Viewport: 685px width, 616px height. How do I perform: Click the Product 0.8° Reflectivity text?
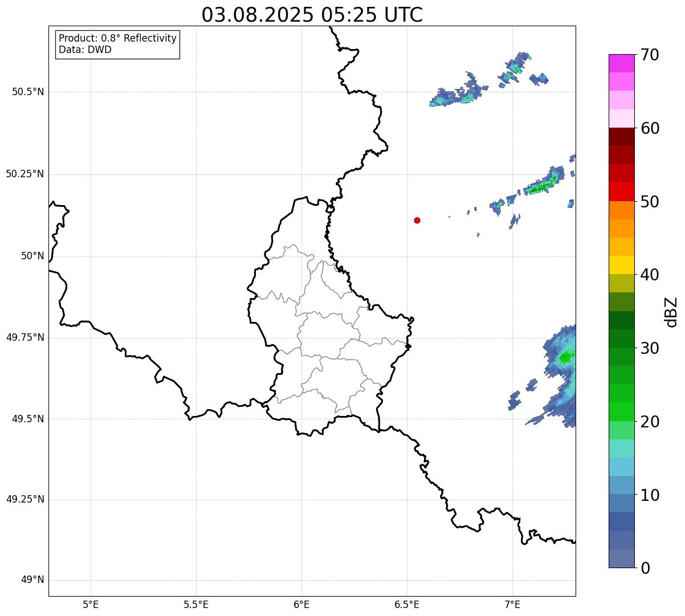pyautogui.click(x=117, y=38)
